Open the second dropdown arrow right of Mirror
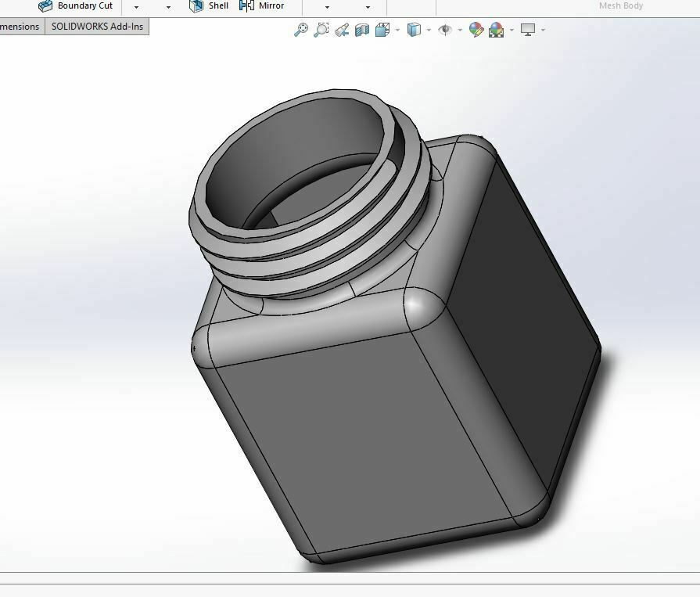Screen dimensions: 700x597 coord(368,7)
